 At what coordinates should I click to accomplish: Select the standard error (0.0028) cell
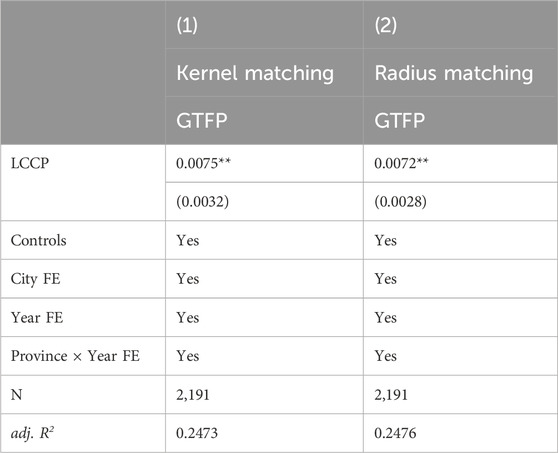(400, 202)
